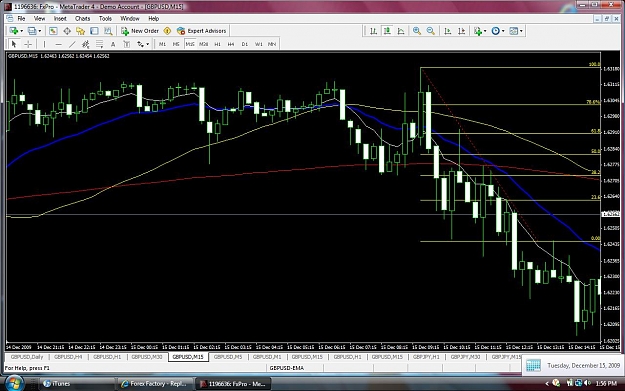Open the Insert menu
The width and height of the screenshot is (625, 391).
coord(60,18)
